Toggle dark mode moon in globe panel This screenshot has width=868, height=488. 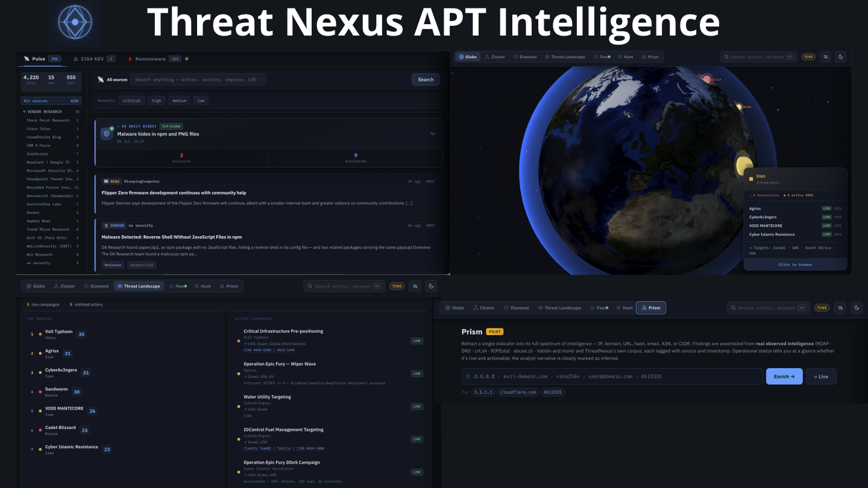tap(841, 57)
